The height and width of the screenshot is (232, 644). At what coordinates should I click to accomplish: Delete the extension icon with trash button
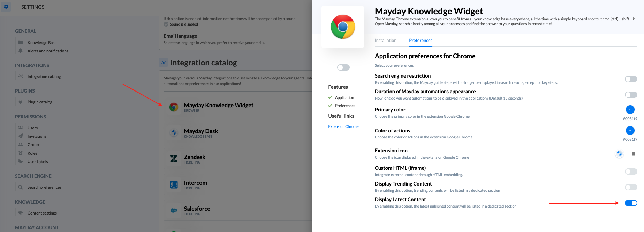click(x=634, y=154)
